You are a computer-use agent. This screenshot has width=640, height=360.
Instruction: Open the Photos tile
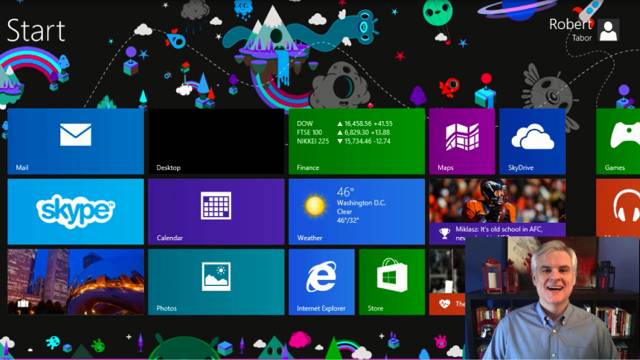pyautogui.click(x=216, y=282)
